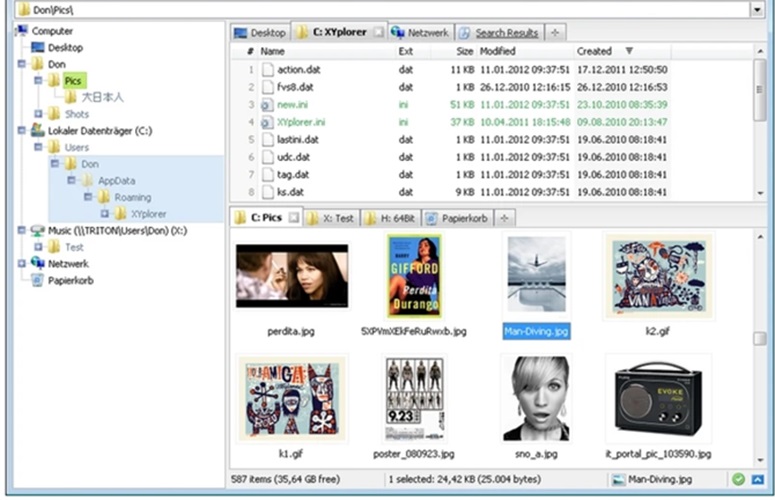775x500 pixels.
Task: Click the Computer icon at tree root
Action: (23, 31)
